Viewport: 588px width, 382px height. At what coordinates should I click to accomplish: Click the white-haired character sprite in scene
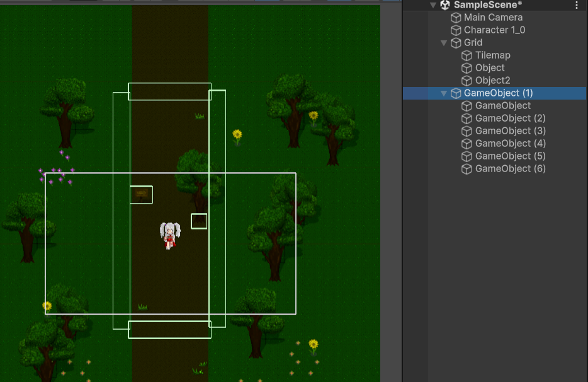pos(170,236)
